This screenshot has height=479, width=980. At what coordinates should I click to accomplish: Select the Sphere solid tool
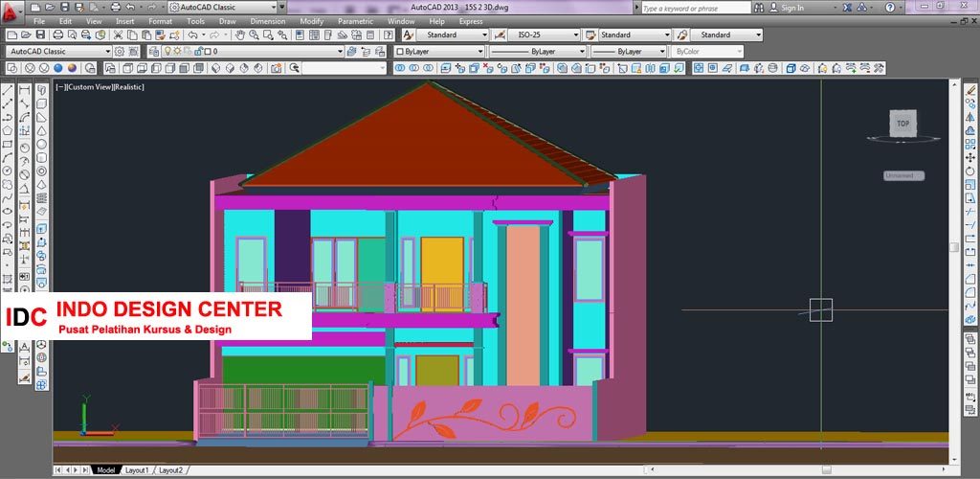(x=41, y=144)
